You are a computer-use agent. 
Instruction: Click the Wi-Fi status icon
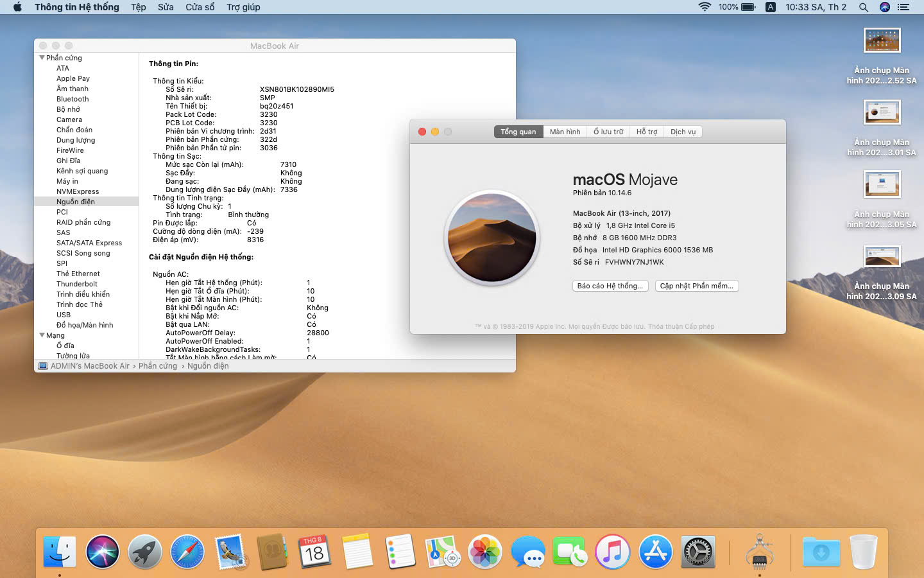(705, 7)
